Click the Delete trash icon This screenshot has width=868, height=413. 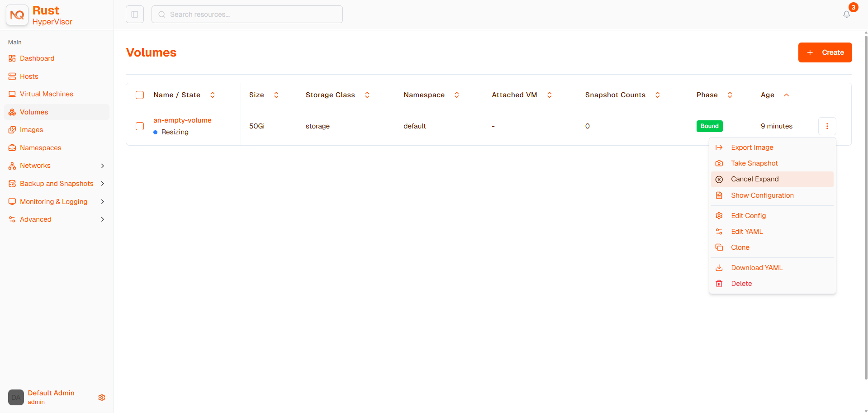tap(719, 284)
